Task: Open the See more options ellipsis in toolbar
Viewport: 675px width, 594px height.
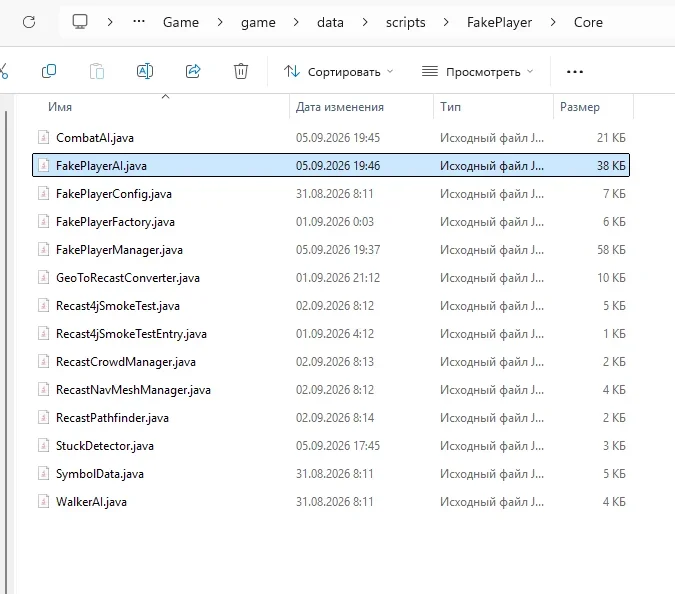Action: (575, 72)
